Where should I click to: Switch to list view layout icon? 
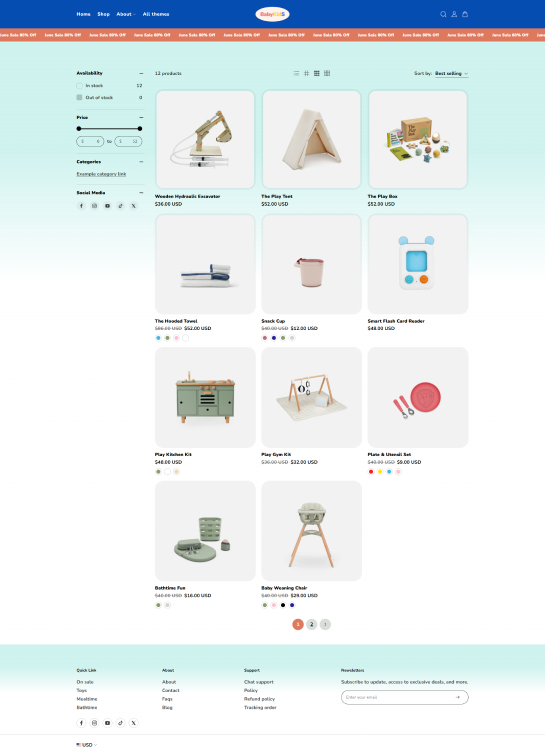[296, 73]
